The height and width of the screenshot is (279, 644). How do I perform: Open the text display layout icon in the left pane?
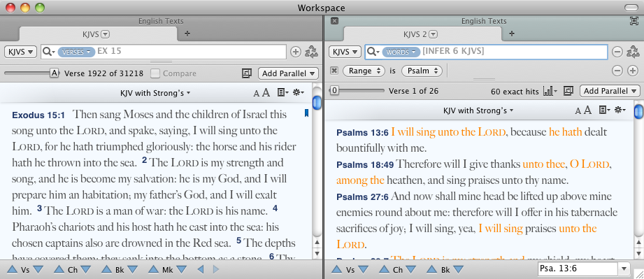[x=282, y=93]
